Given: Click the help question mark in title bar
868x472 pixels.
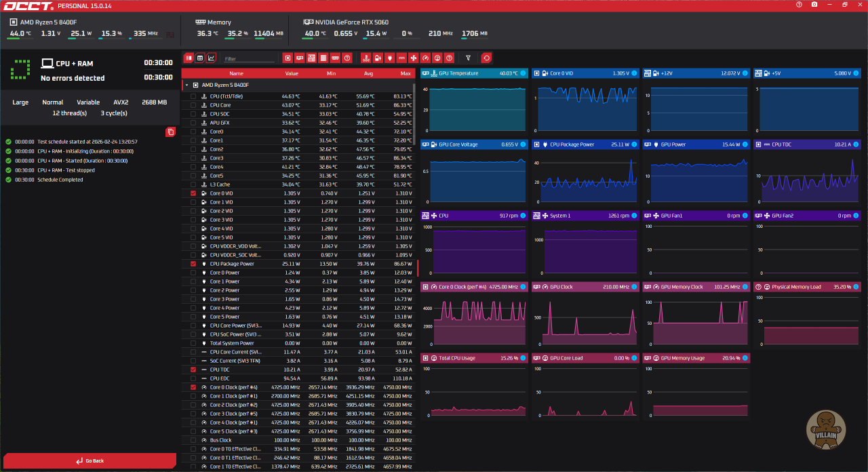Looking at the screenshot, I should tap(799, 5).
